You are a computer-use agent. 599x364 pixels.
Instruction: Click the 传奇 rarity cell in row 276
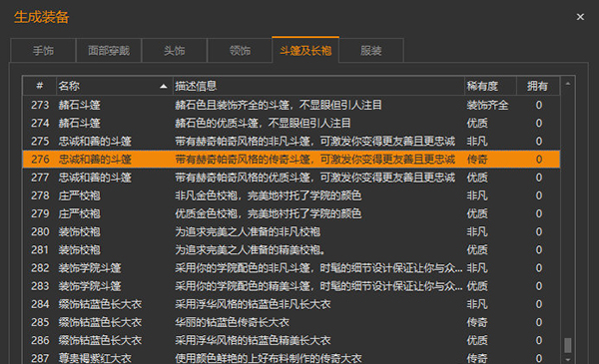point(477,160)
